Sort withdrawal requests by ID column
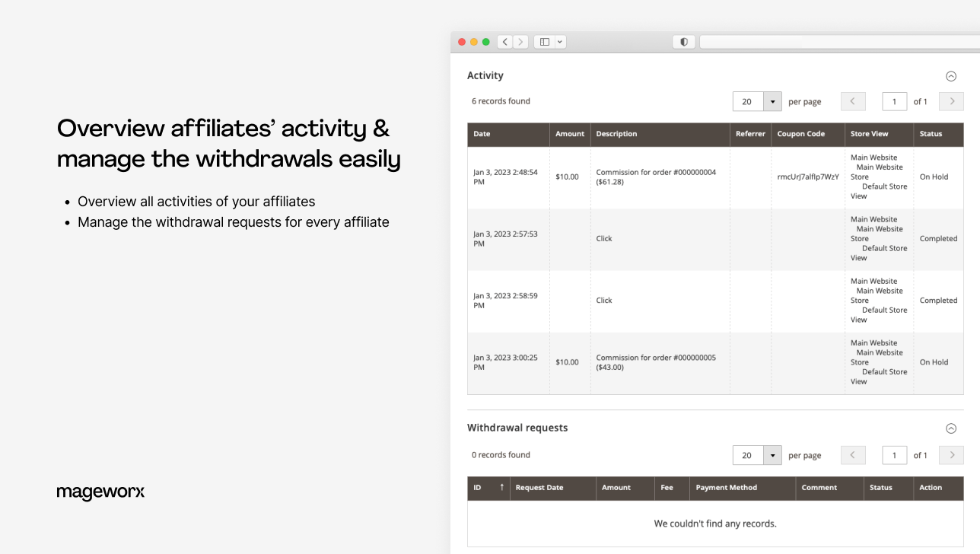This screenshot has width=980, height=554. coord(487,488)
